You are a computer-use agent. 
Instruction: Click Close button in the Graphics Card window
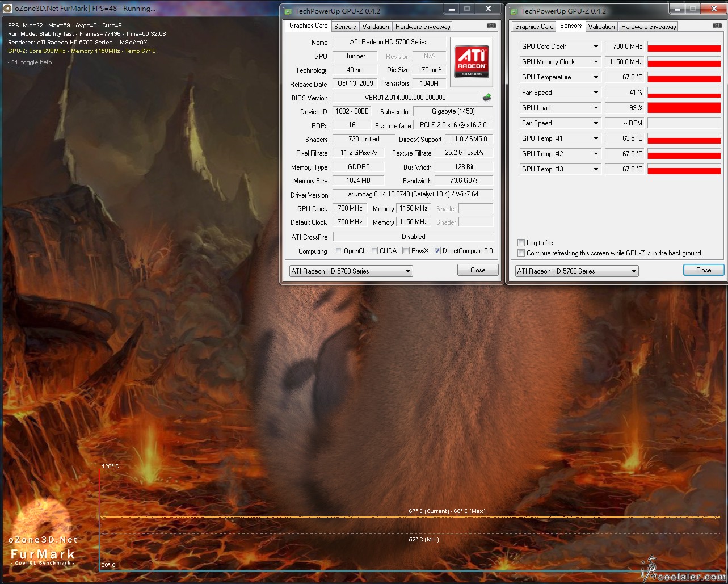[478, 270]
